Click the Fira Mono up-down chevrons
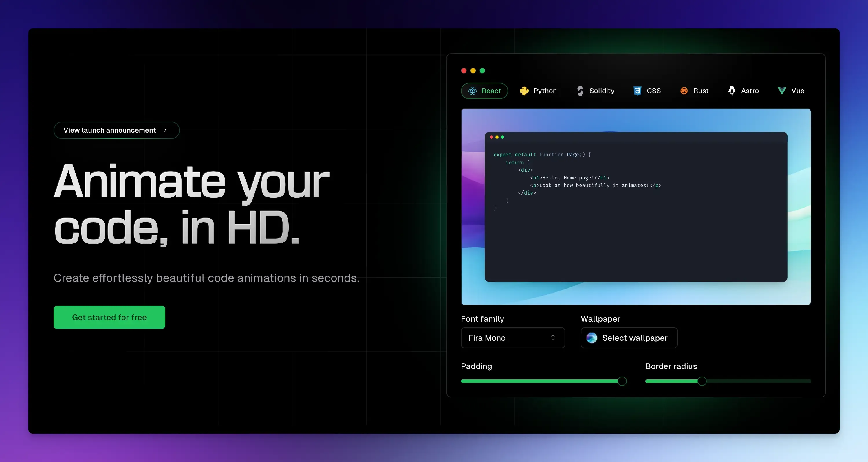This screenshot has height=462, width=868. pyautogui.click(x=553, y=338)
